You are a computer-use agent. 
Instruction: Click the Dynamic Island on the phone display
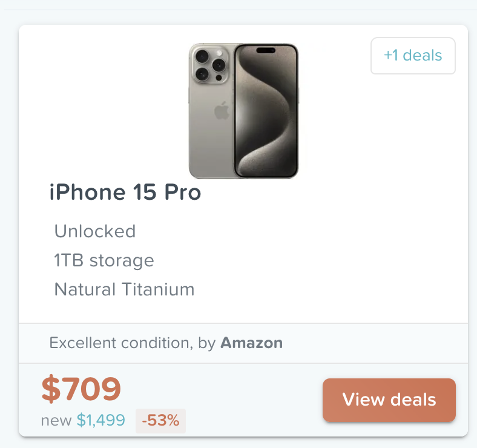coord(266,50)
